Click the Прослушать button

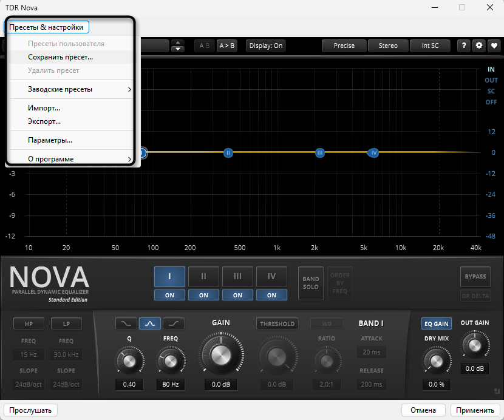pyautogui.click(x=30, y=410)
